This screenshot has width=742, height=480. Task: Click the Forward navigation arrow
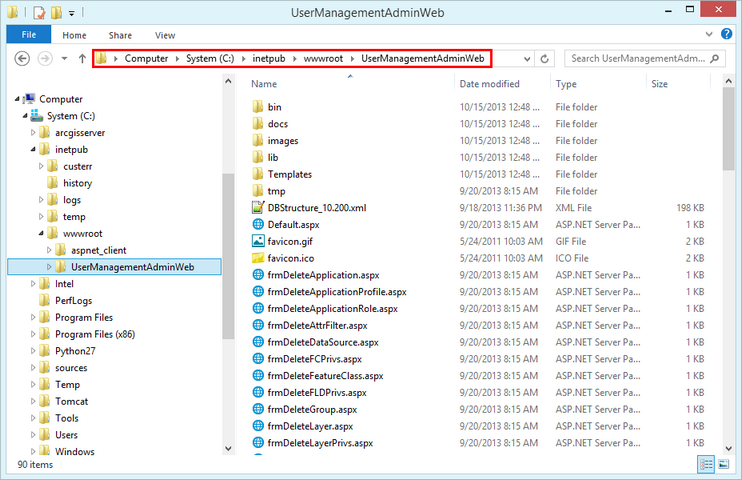tap(45, 59)
